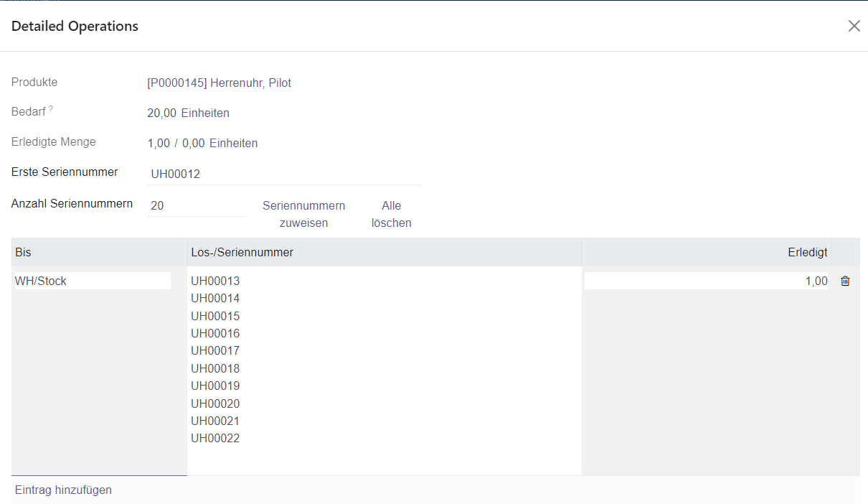The width and height of the screenshot is (868, 504).
Task: Close the Detailed Operations dialog
Action: coord(854,26)
